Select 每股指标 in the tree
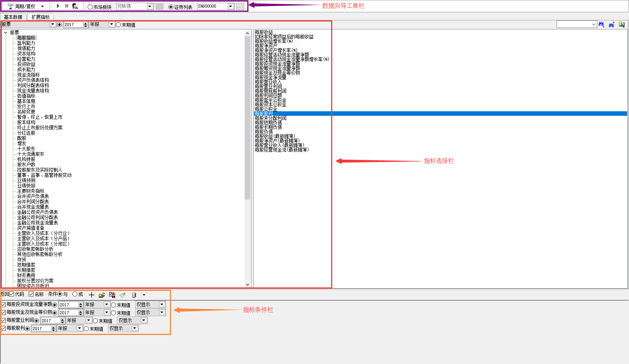629x364 pixels. [26, 38]
